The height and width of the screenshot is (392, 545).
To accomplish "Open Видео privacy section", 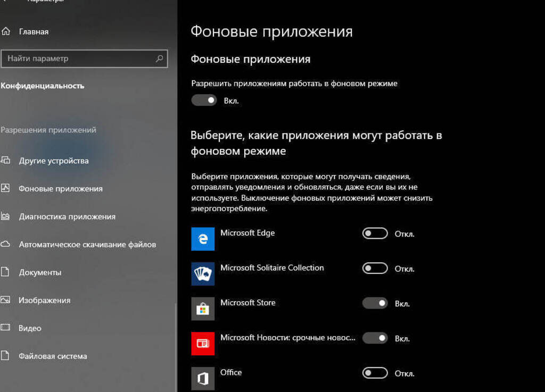I will (x=30, y=328).
